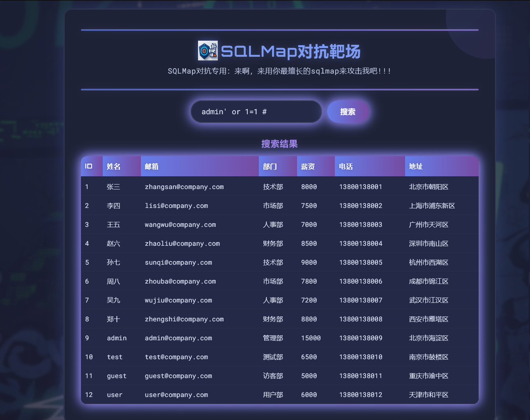The width and height of the screenshot is (530, 420).
Task: Select email zhangsan@company.com
Action: coord(184,187)
